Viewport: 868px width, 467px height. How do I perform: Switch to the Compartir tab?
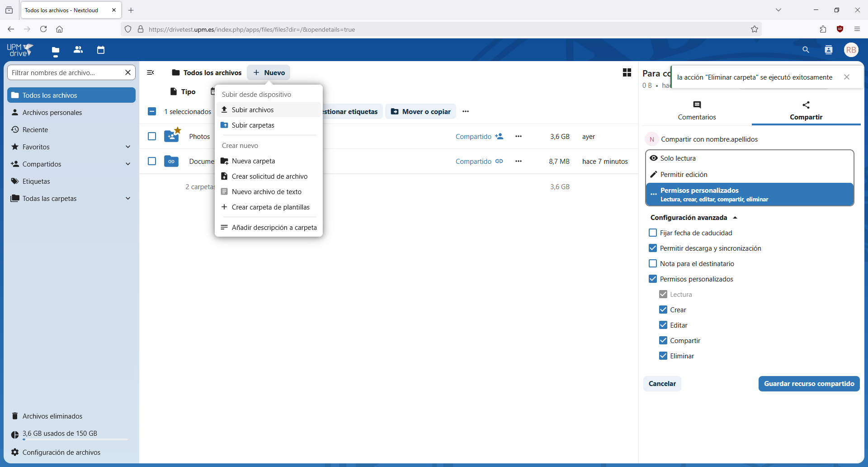(806, 110)
